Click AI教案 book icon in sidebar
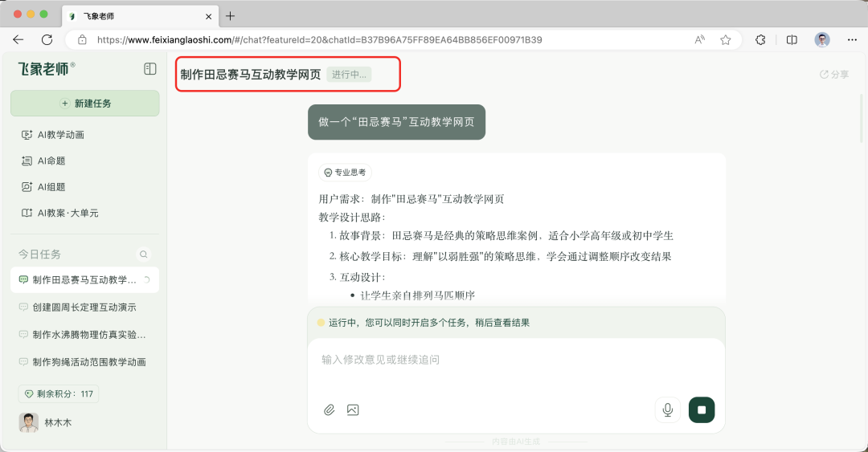Screen dimensions: 868x452 (27, 213)
